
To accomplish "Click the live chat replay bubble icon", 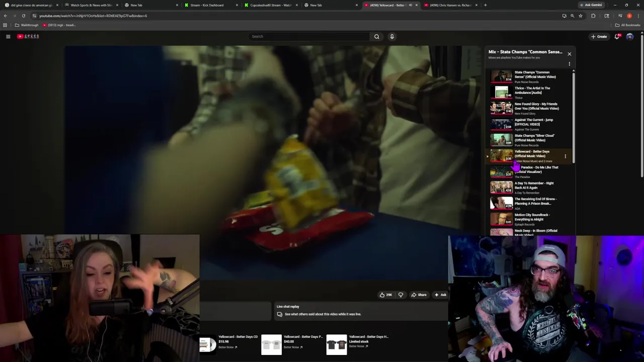I will (280, 314).
